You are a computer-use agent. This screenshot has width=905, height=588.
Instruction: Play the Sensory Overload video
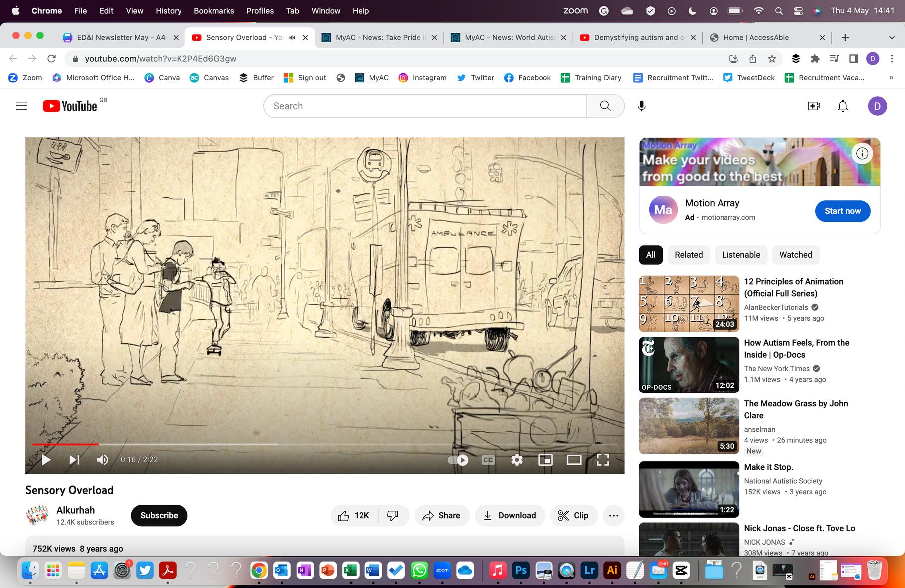point(46,460)
